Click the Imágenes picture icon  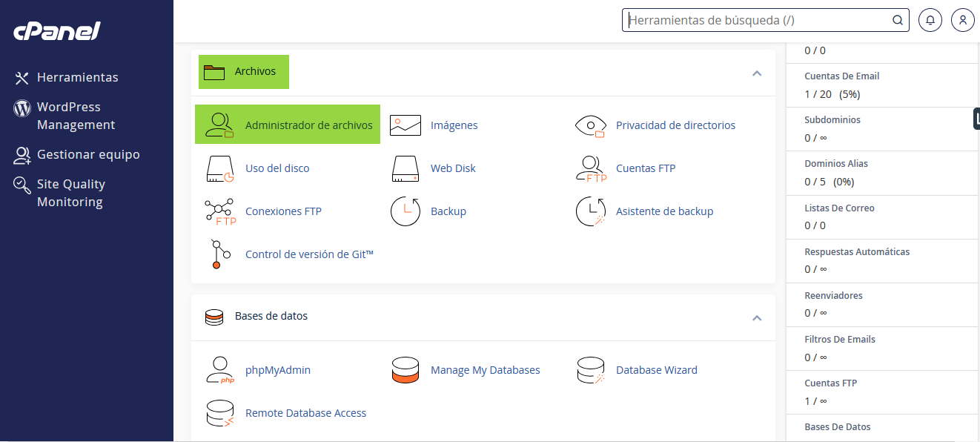(x=405, y=125)
